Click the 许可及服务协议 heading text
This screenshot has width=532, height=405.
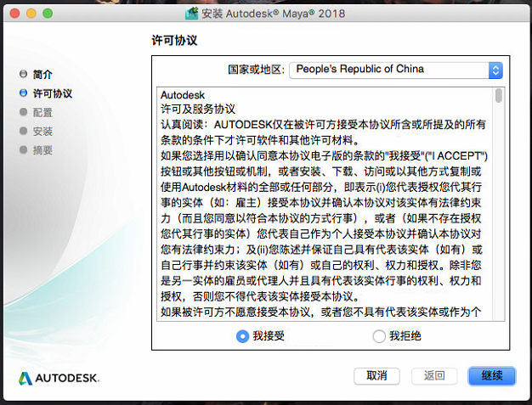coord(198,110)
